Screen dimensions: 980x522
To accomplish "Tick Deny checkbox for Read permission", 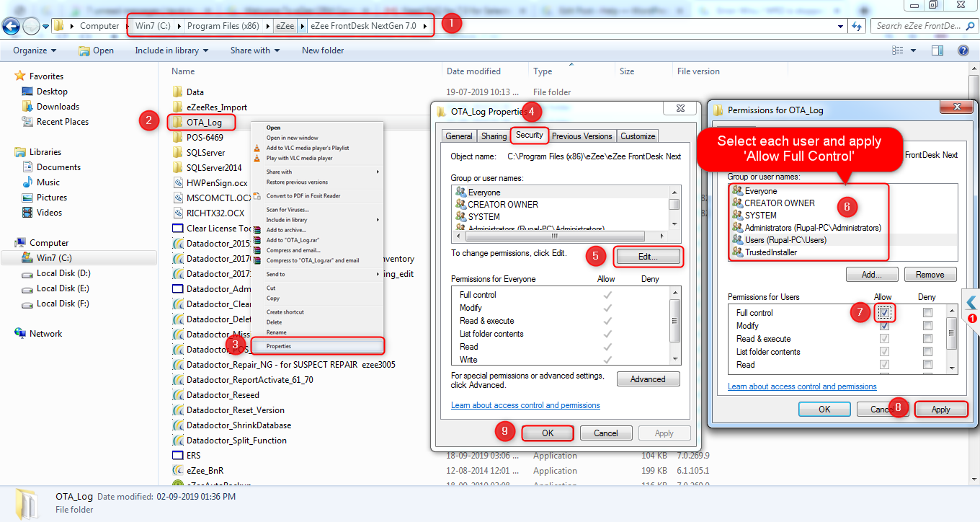I will pos(927,365).
